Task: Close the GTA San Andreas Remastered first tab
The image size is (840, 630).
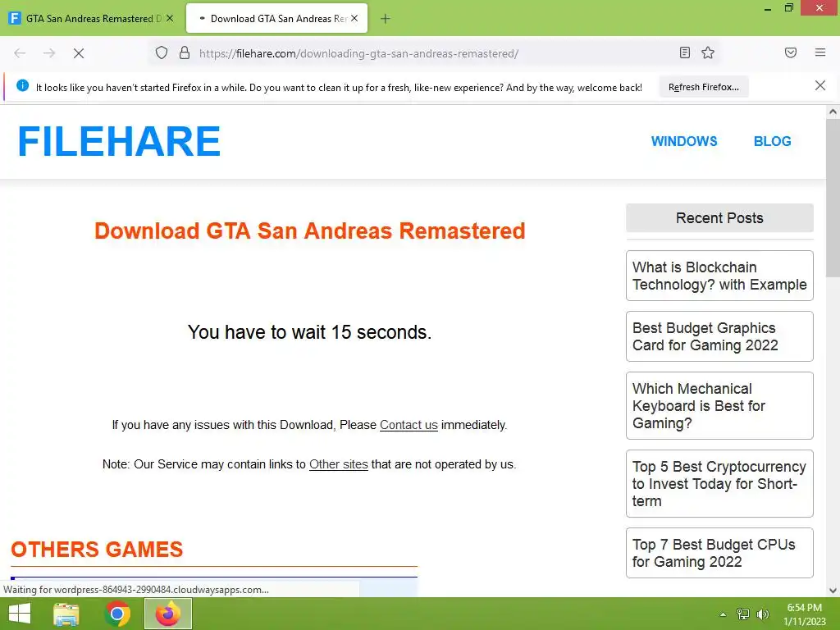Action: 170,18
